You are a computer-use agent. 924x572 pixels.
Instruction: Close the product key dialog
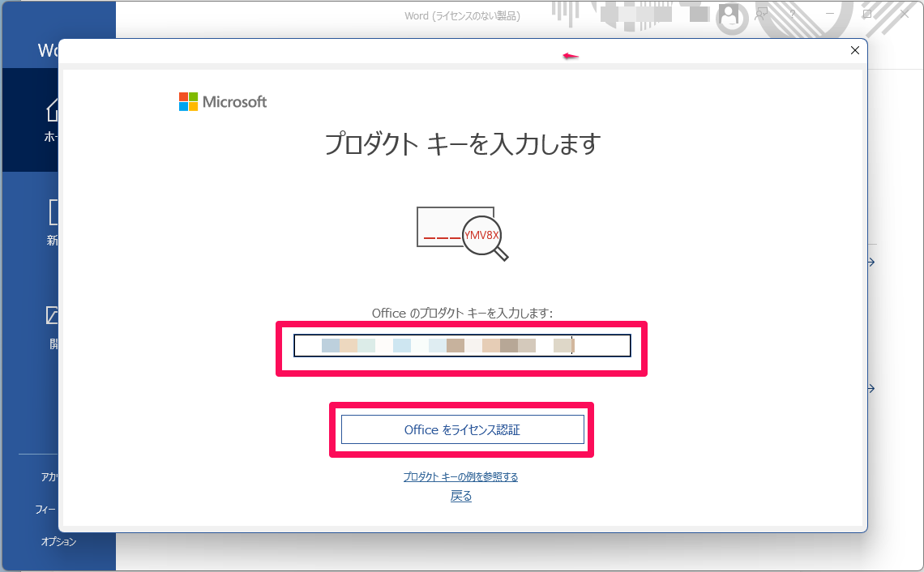855,51
